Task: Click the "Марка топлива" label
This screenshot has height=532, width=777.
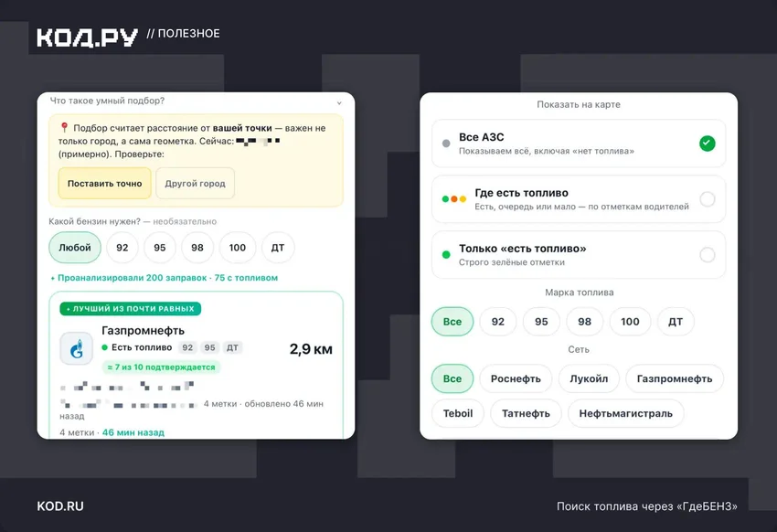Action: [580, 293]
